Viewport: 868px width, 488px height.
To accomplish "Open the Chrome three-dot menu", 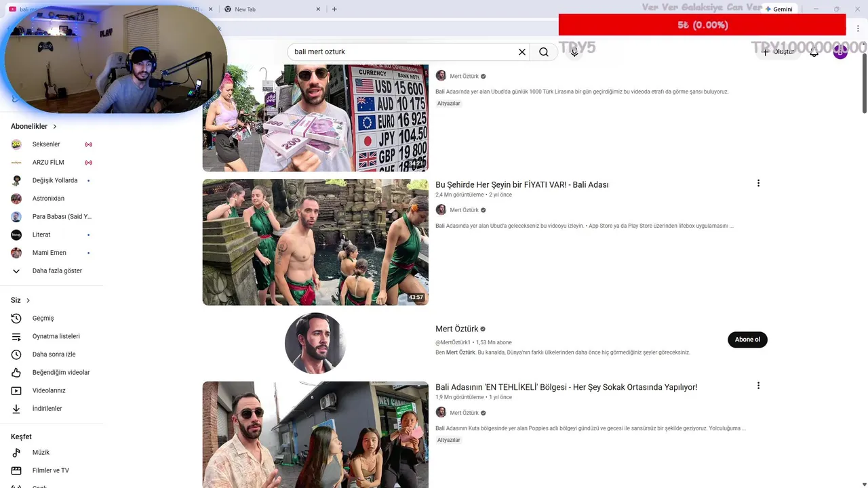I will tap(858, 28).
